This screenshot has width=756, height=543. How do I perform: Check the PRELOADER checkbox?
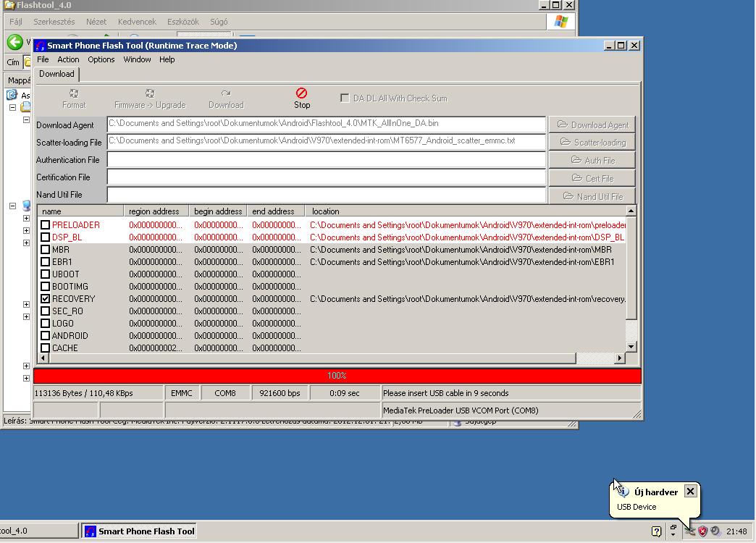[x=46, y=224]
